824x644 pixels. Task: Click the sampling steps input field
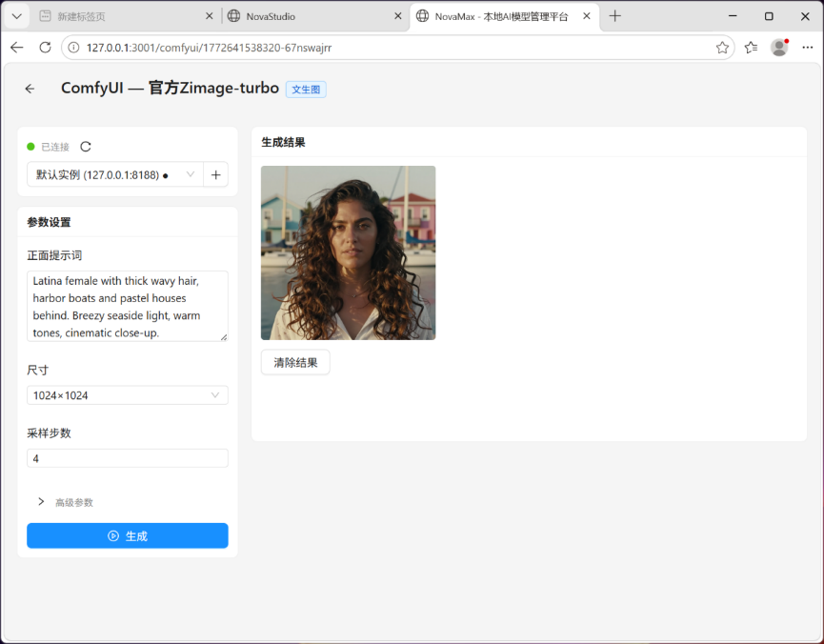click(128, 458)
